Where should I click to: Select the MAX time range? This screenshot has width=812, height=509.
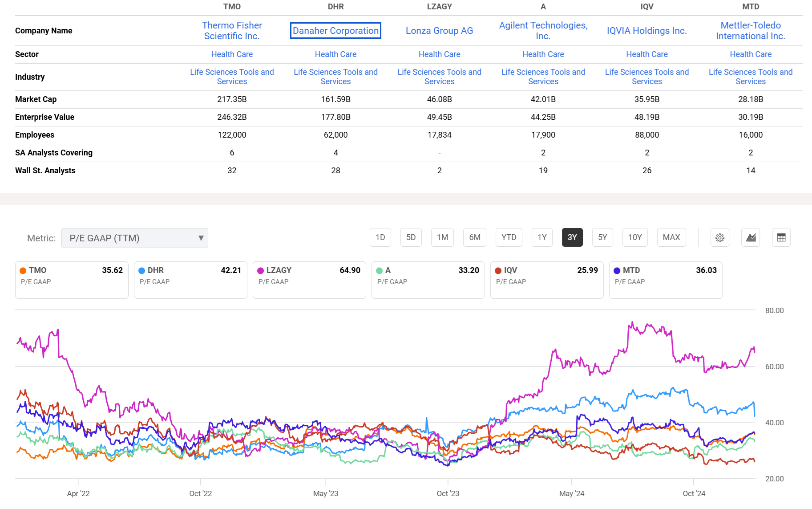671,237
